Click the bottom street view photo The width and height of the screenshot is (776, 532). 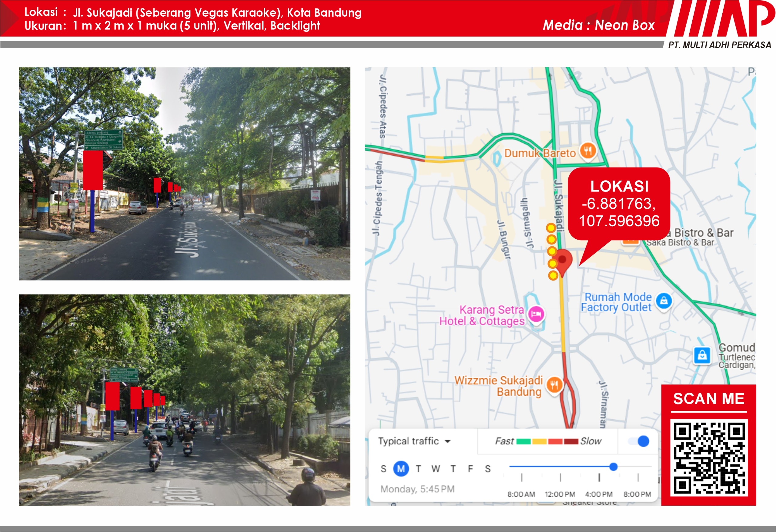click(x=184, y=400)
